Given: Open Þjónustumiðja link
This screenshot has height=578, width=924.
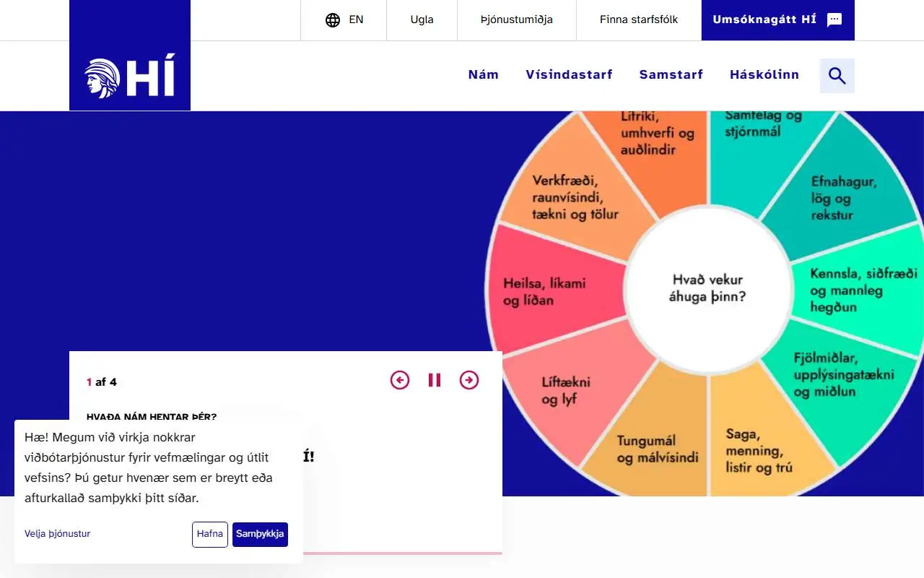Looking at the screenshot, I should pos(517,20).
